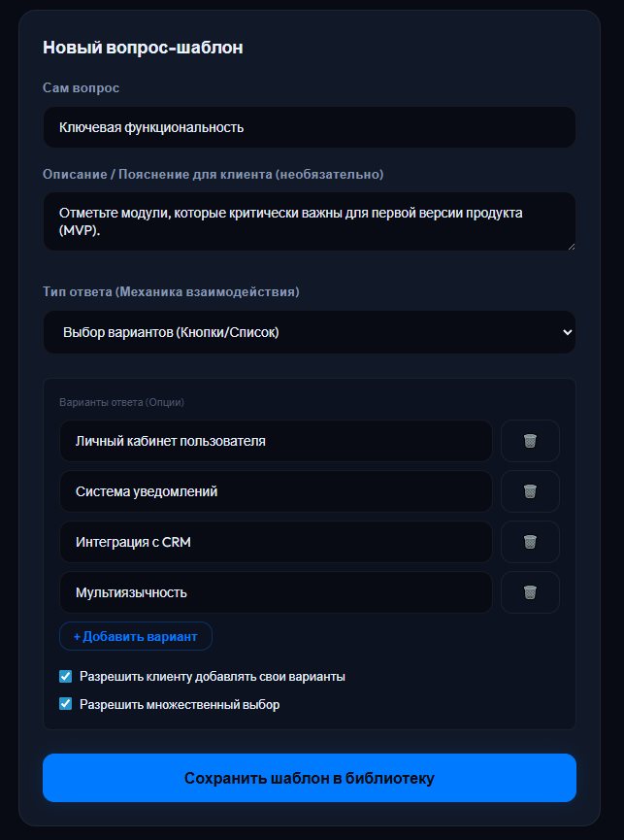Click the "Тип ответа (Механика взаимодействия)" label
The width and height of the screenshot is (624, 840).
[x=171, y=292]
